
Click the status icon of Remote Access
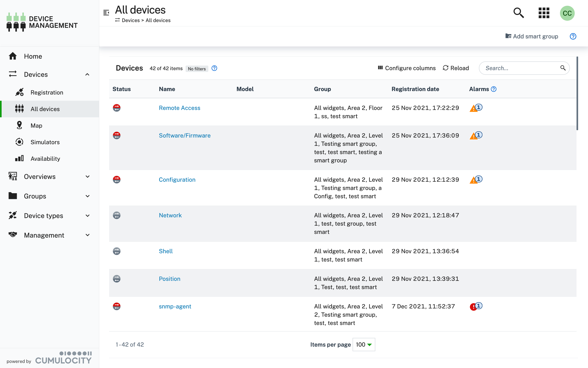pos(117,108)
